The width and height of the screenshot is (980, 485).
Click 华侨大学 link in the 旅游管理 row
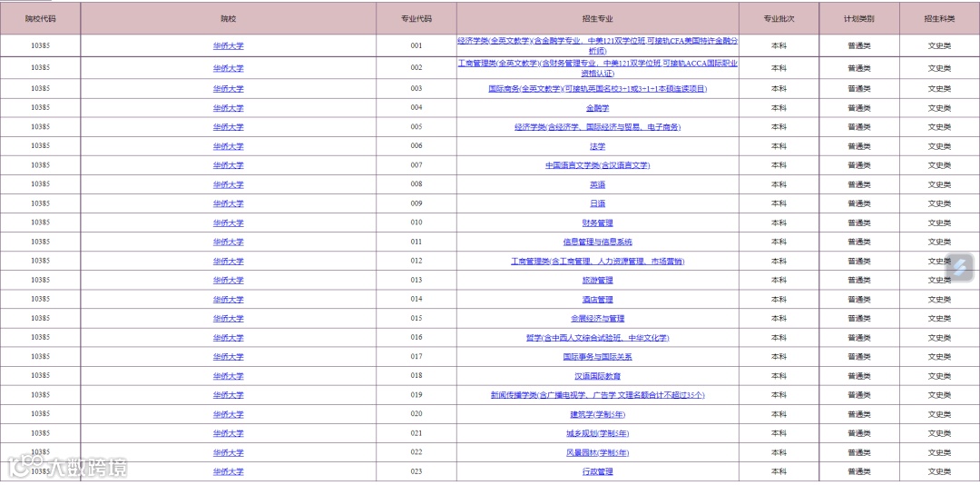pos(228,281)
